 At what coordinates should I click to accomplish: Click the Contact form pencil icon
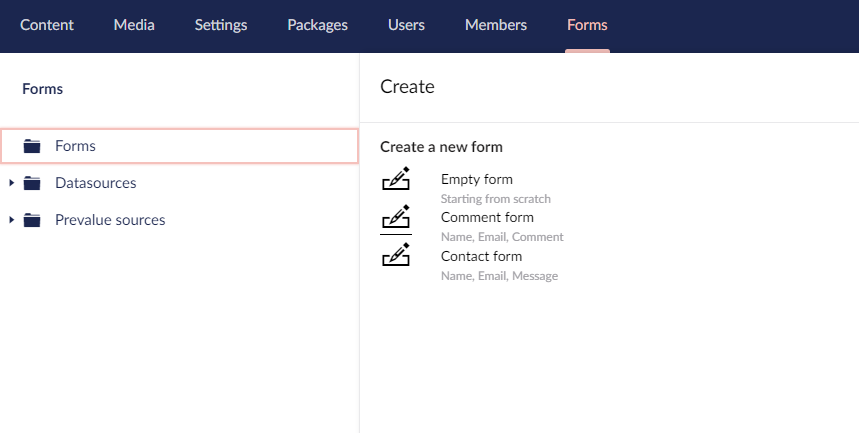click(396, 254)
